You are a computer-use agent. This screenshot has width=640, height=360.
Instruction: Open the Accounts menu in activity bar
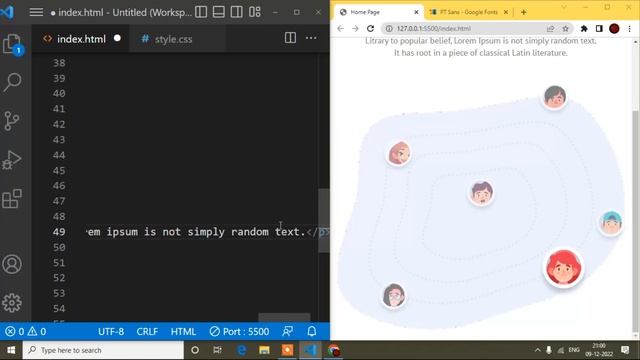click(x=12, y=264)
